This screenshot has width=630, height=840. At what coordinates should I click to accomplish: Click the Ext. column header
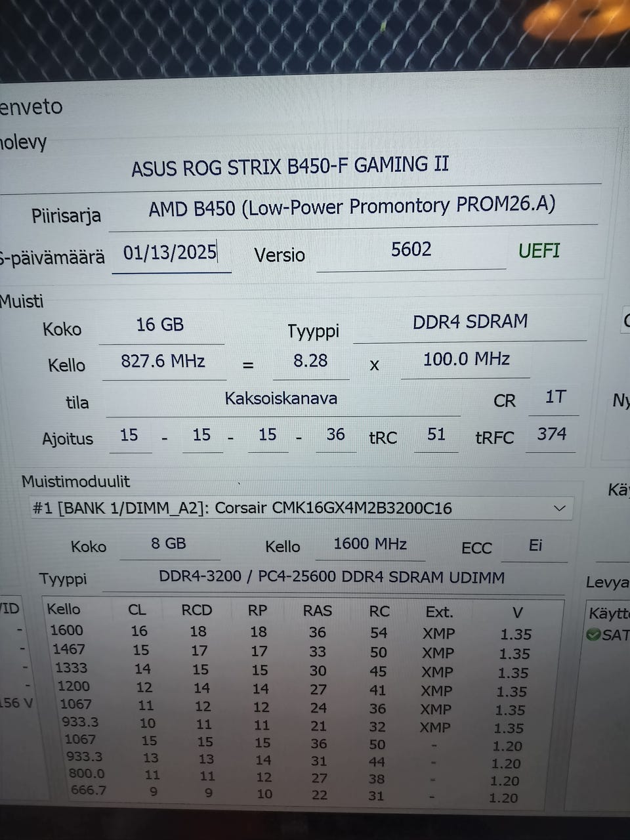[440, 612]
